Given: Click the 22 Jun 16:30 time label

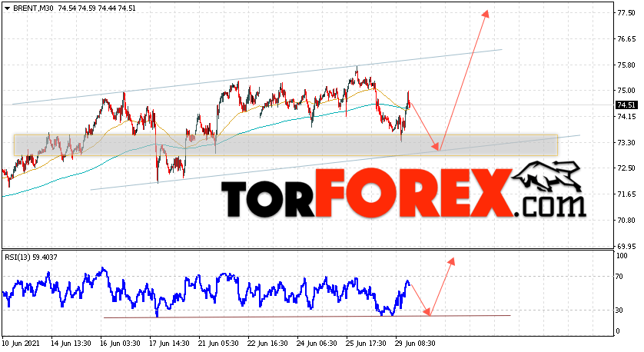Looking at the screenshot, I should click(267, 344).
